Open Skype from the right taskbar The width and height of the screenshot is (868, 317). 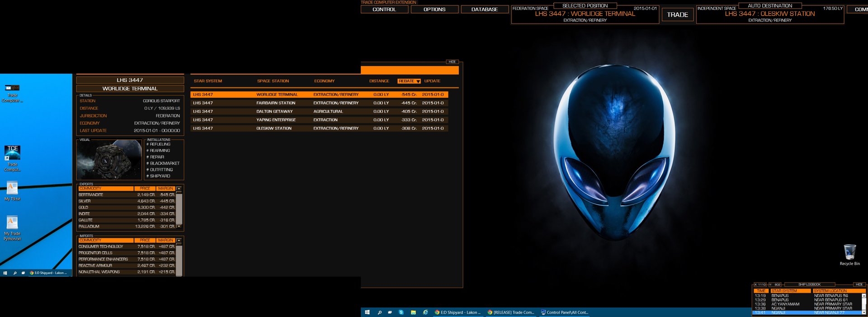point(401,312)
